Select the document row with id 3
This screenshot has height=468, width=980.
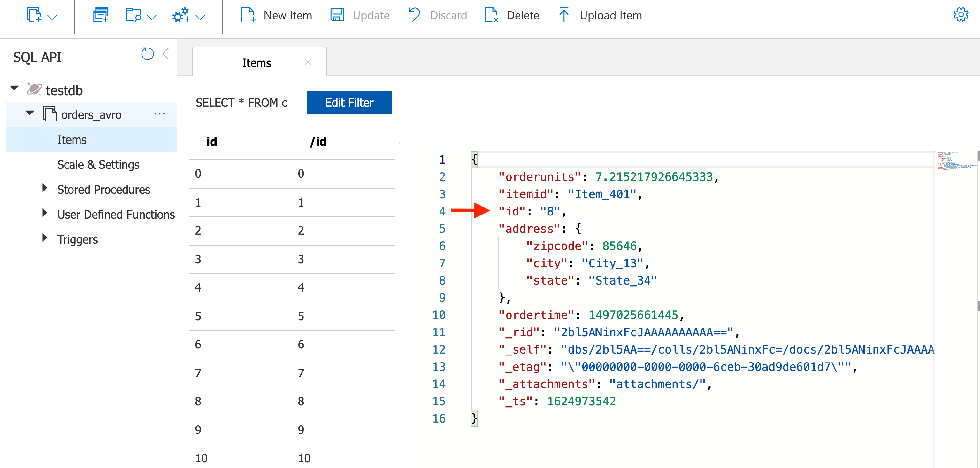click(292, 259)
